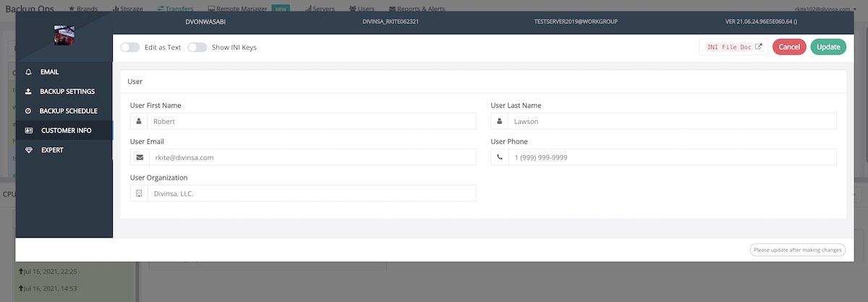Screen dimensions: 868x302
Task: Click the Update button
Action: point(828,47)
